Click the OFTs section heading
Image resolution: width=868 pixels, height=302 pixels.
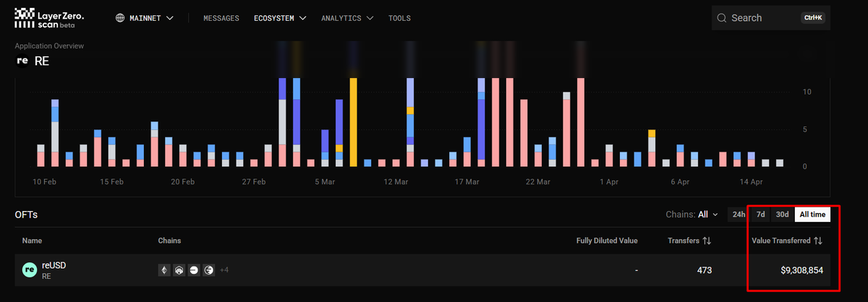(26, 215)
